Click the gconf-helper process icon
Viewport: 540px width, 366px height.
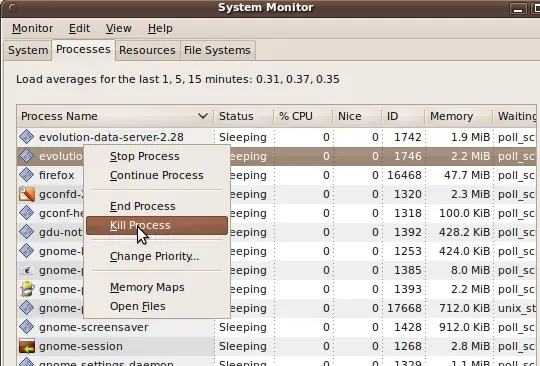click(27, 213)
